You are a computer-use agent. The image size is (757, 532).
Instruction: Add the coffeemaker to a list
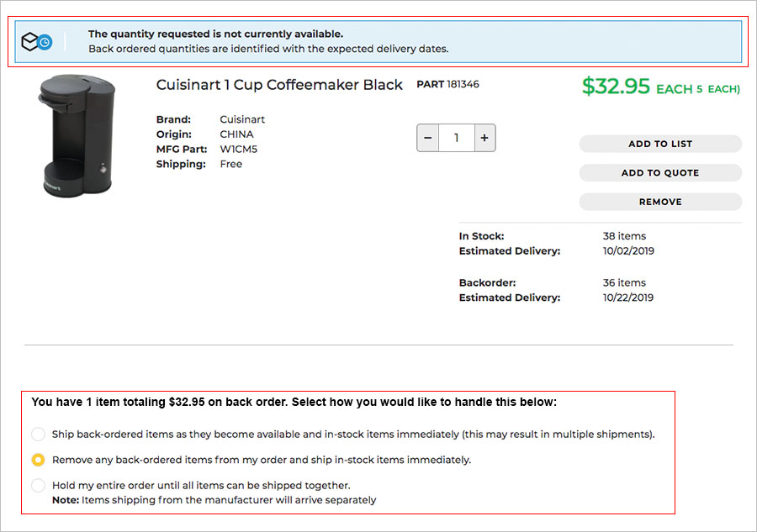660,144
